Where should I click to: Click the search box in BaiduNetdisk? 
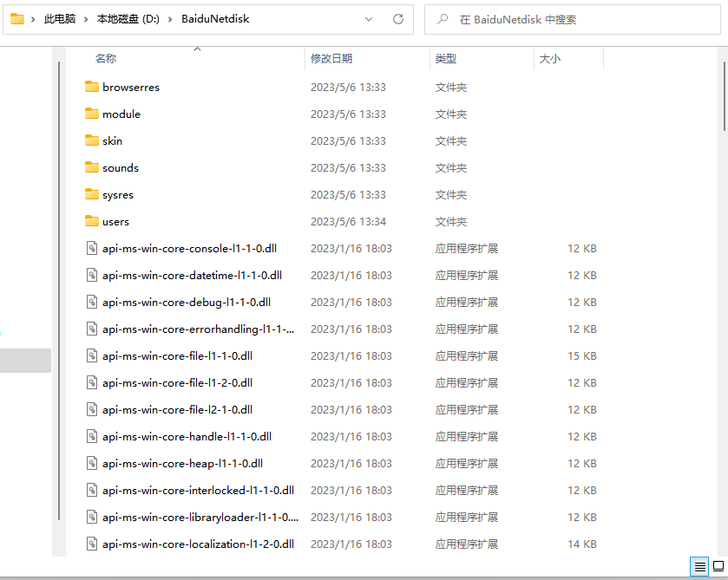click(572, 19)
